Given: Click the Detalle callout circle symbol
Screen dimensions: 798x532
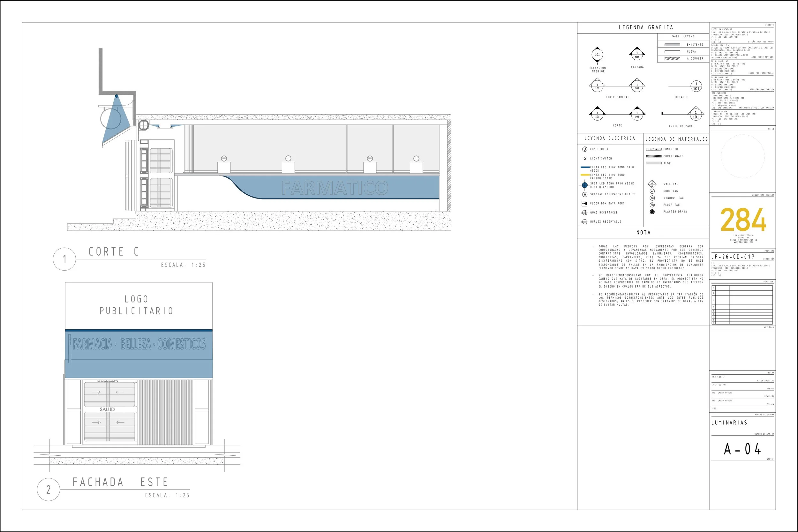Looking at the screenshot, I should click(696, 86).
